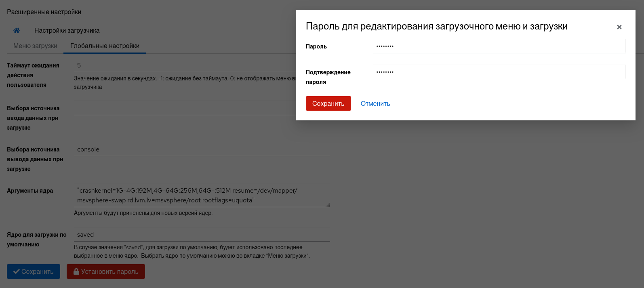The height and width of the screenshot is (288, 644).
Task: Focus the Пароль field in the dialog
Action: coord(499,46)
